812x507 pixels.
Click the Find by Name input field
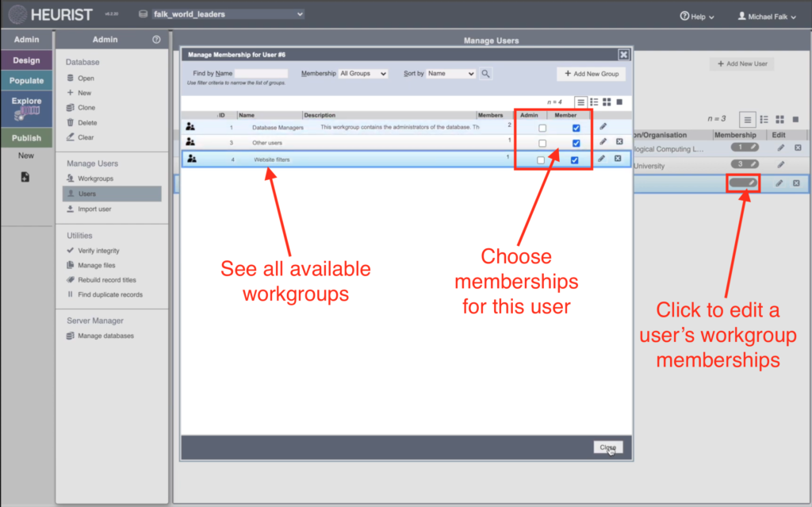(x=261, y=74)
